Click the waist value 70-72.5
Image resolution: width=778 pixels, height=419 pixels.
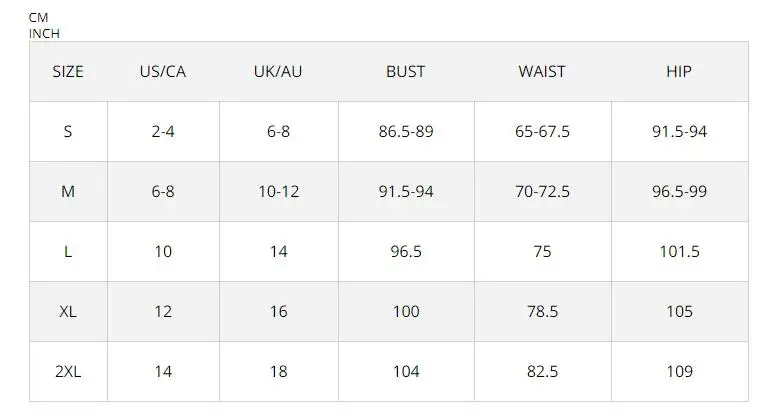pos(542,192)
